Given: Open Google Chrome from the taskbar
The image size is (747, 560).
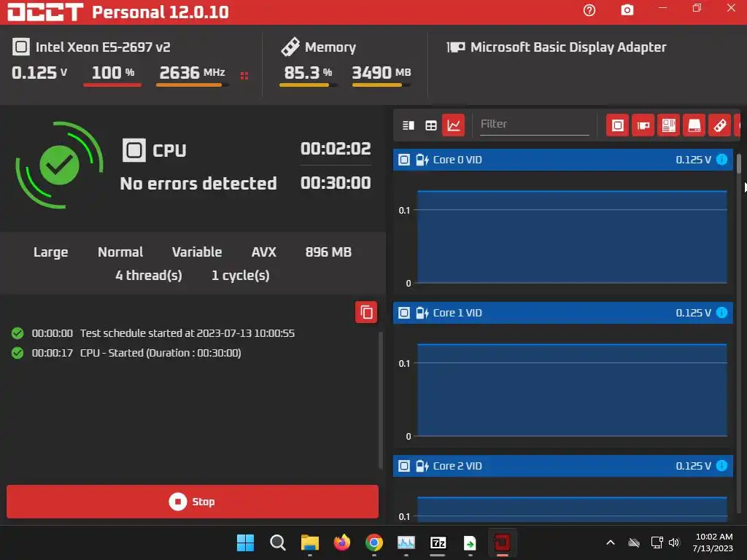Looking at the screenshot, I should pos(374,542).
